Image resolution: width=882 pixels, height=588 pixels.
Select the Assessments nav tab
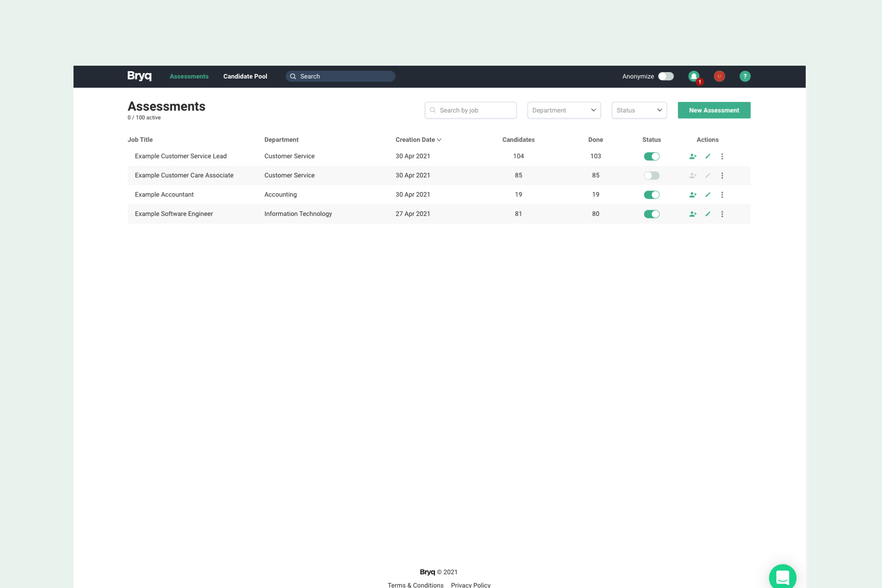tap(189, 76)
